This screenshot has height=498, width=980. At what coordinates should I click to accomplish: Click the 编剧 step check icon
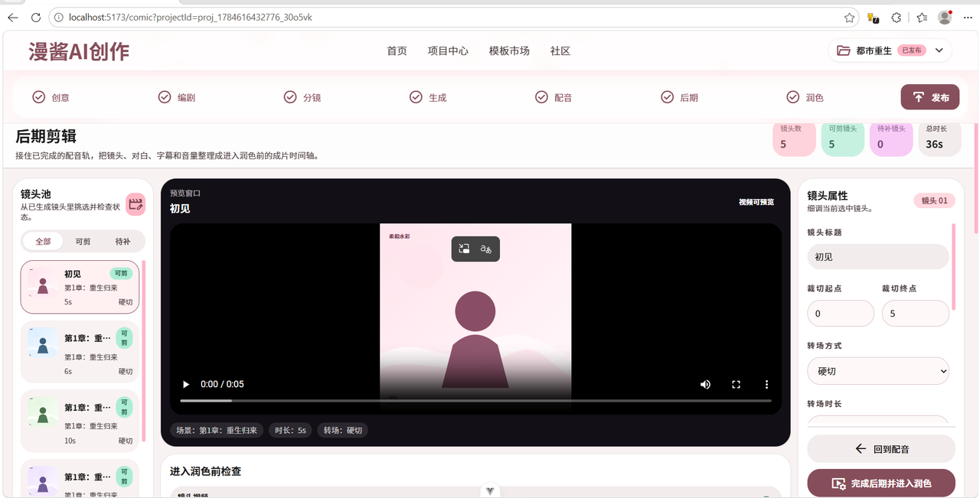164,97
